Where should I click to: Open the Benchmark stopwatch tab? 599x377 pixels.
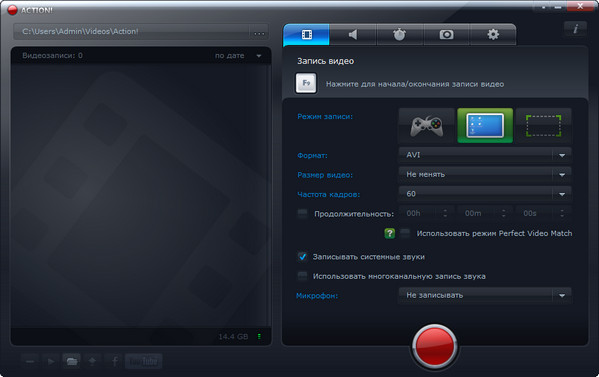click(x=400, y=35)
